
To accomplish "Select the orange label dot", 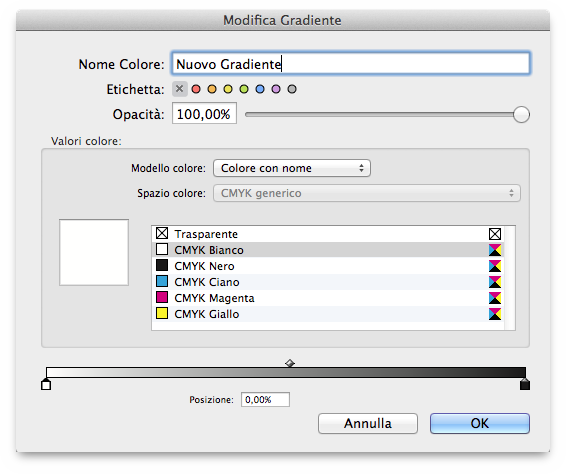I will [212, 89].
